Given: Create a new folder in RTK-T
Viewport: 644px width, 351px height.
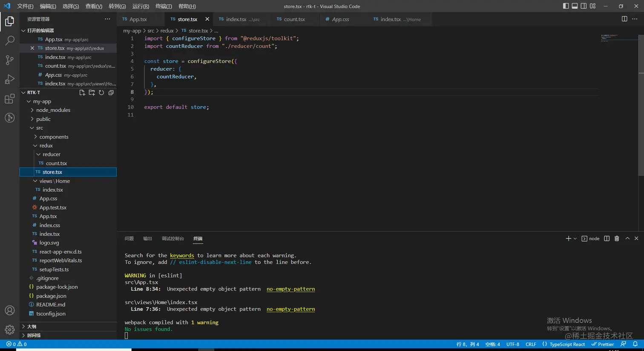Looking at the screenshot, I should click(x=92, y=92).
